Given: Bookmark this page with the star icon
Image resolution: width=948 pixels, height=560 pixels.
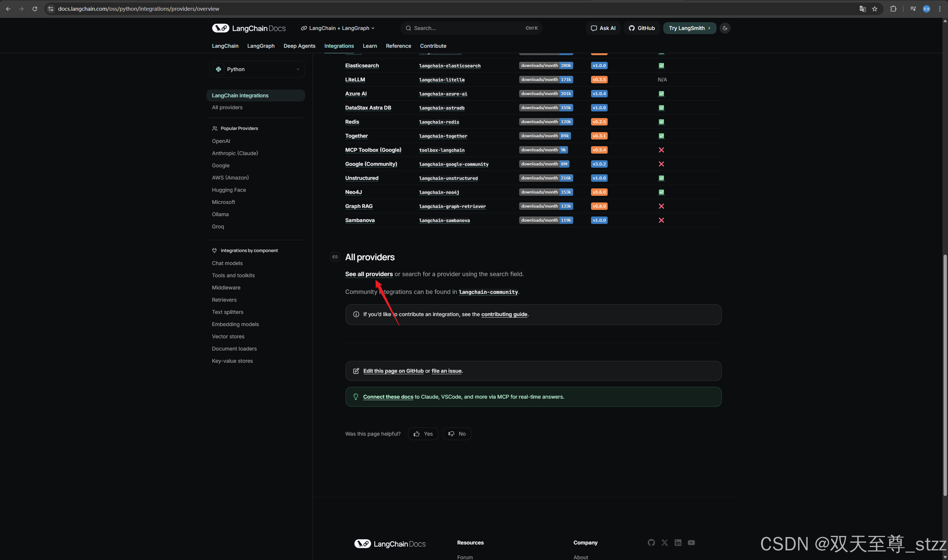Looking at the screenshot, I should point(875,9).
